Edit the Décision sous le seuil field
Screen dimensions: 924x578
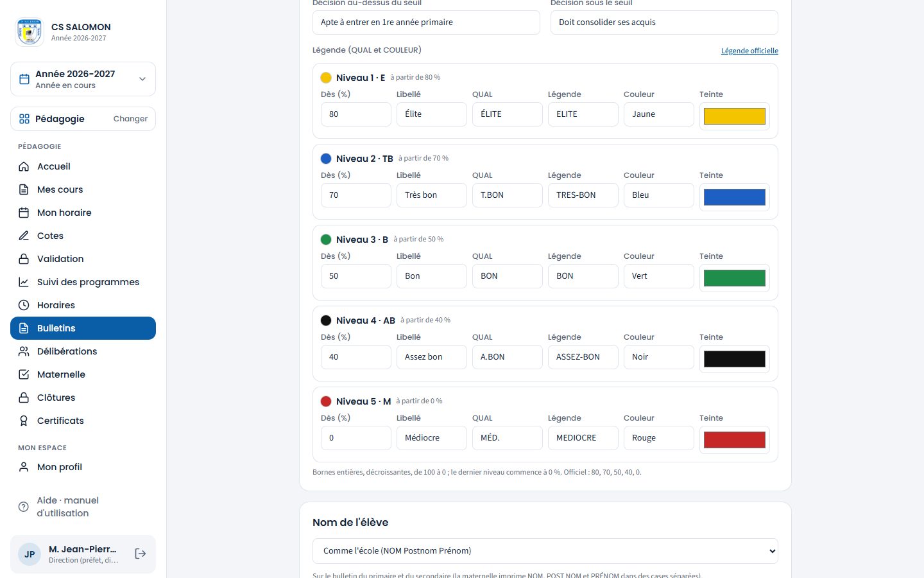coord(664,22)
